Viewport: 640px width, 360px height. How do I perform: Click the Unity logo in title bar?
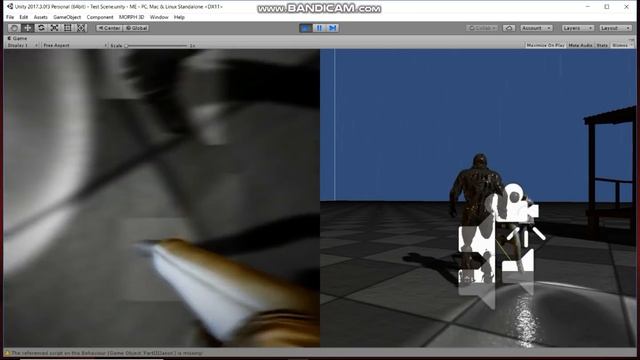[x=10, y=7]
